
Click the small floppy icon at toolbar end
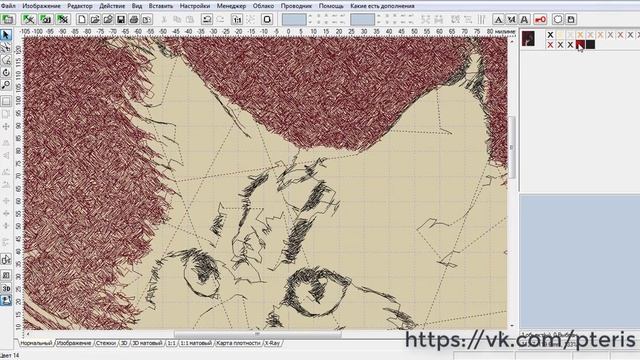(571, 19)
